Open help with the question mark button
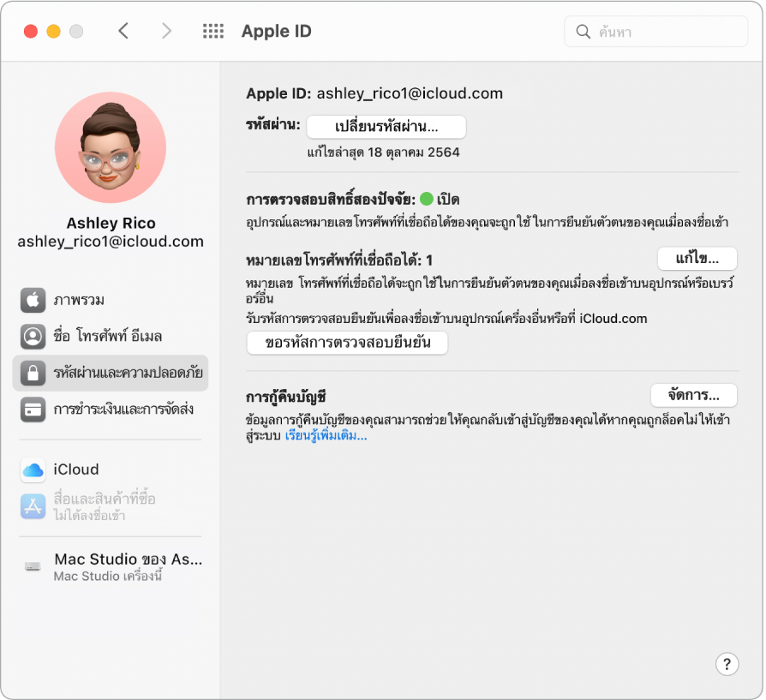The height and width of the screenshot is (700, 766). coord(727,664)
